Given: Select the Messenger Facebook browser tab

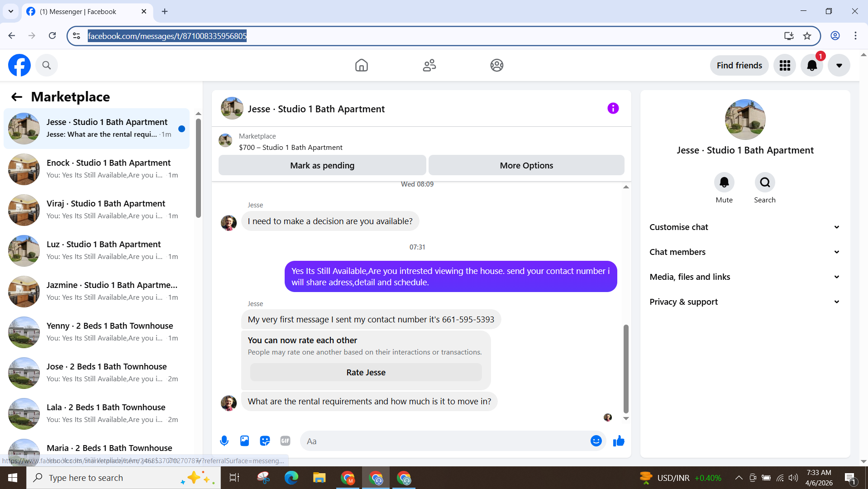Looking at the screenshot, I should [87, 12].
